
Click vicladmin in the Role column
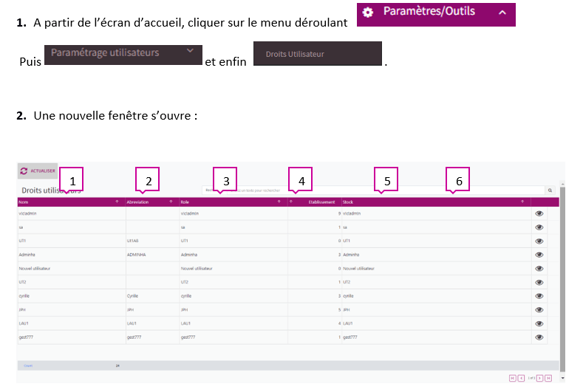[x=190, y=213]
